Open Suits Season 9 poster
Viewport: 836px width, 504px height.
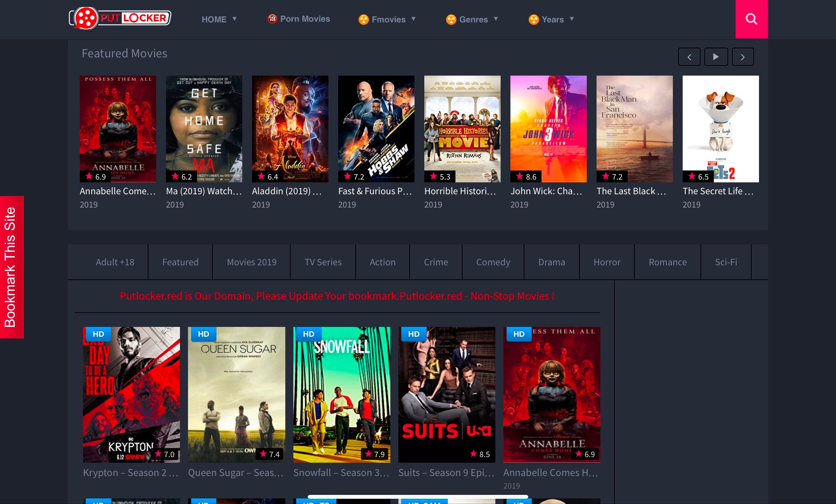click(x=447, y=394)
